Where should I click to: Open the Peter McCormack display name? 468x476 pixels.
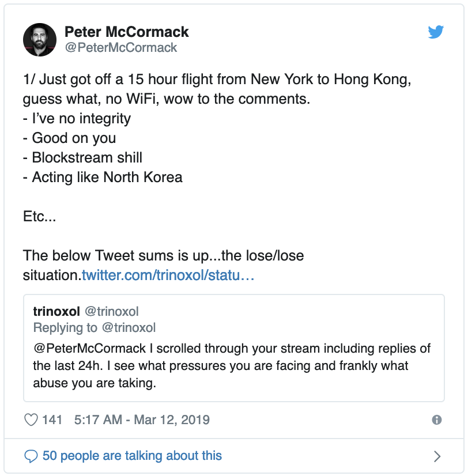126,32
